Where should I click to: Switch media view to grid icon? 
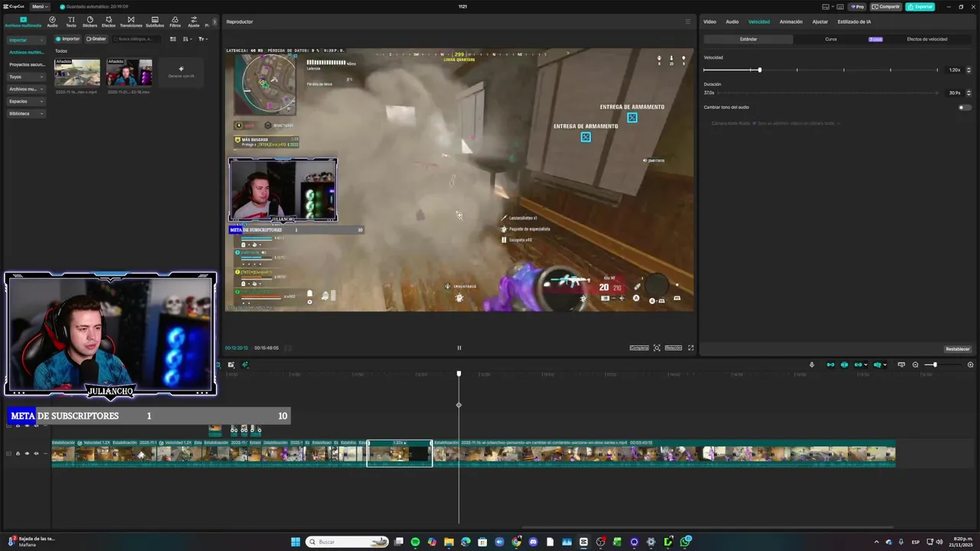(x=173, y=39)
